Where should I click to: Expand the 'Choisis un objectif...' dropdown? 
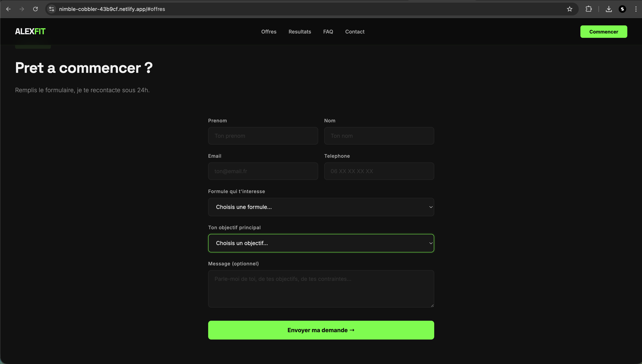[321, 243]
